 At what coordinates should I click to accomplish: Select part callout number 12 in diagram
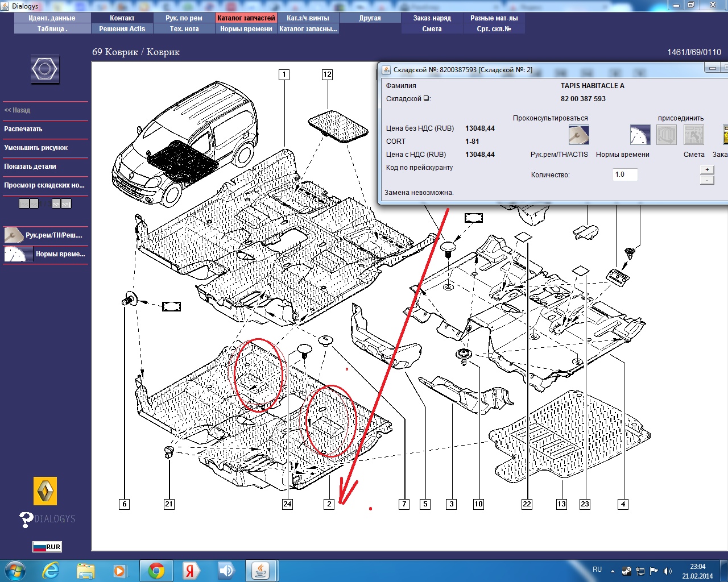pyautogui.click(x=327, y=74)
